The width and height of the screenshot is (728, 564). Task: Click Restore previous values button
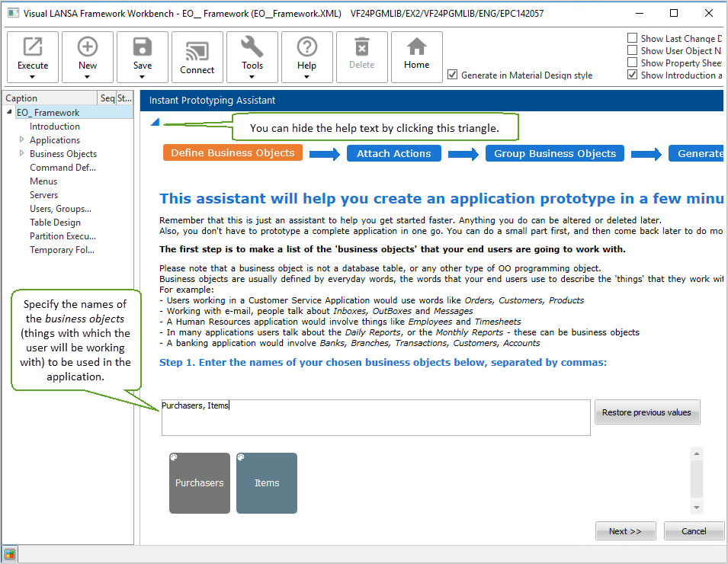(x=646, y=412)
